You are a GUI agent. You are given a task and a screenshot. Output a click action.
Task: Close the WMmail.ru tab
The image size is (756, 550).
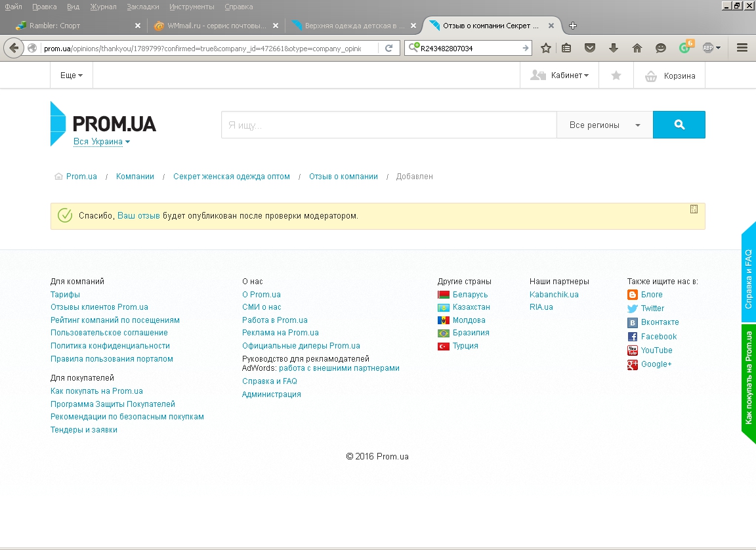click(x=276, y=26)
